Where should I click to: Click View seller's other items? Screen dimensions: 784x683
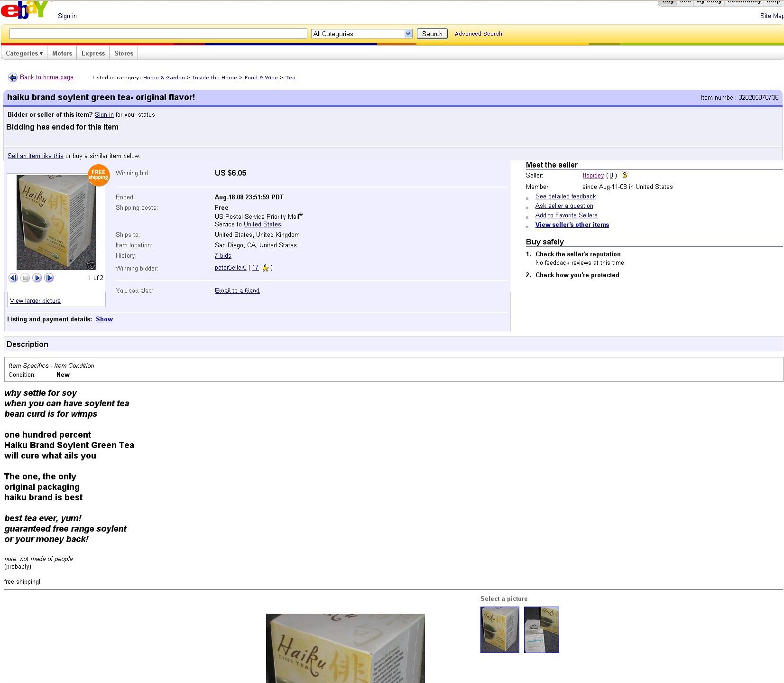pos(572,225)
